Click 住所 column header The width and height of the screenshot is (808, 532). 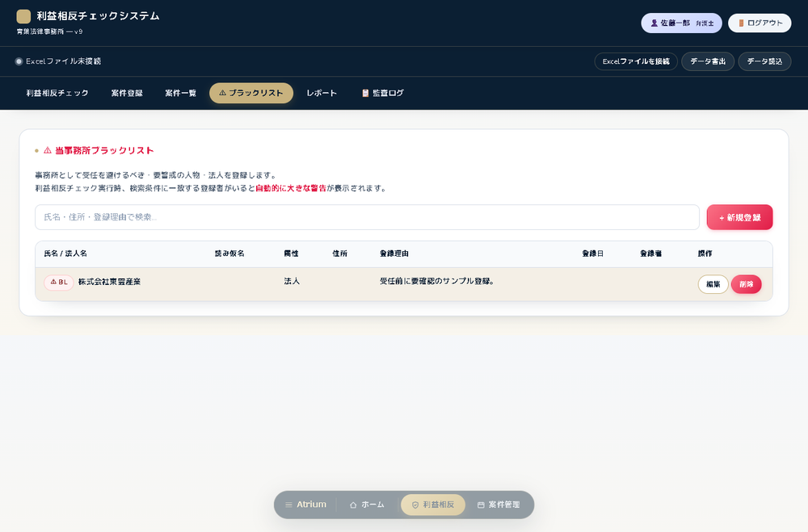coord(339,253)
